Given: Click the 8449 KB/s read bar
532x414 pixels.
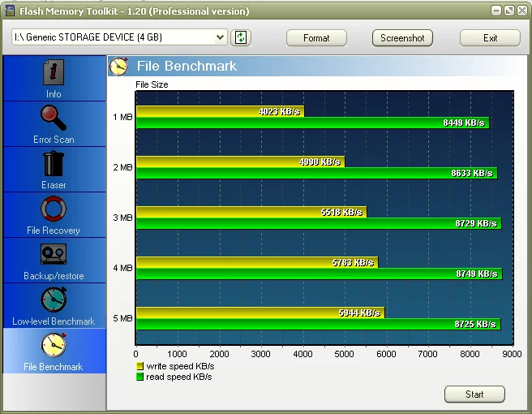Looking at the screenshot, I should tap(312, 123).
